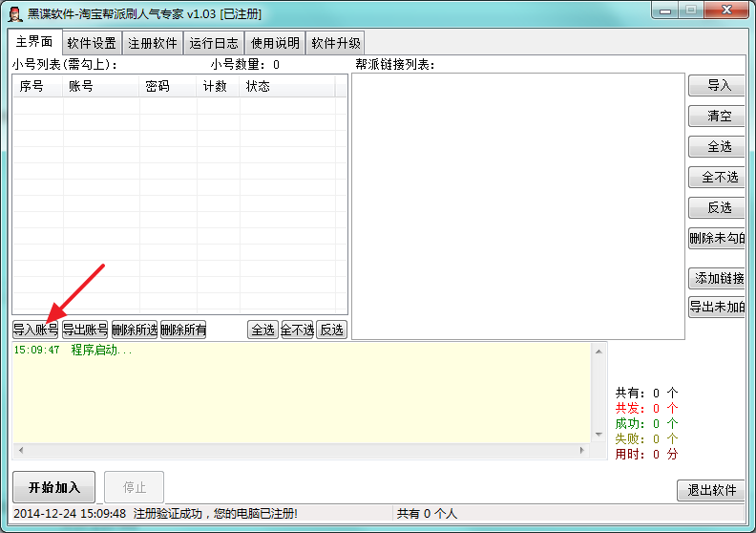The height and width of the screenshot is (533, 756).
Task: Click the log horizontal scroll right arrow
Action: pos(582,450)
